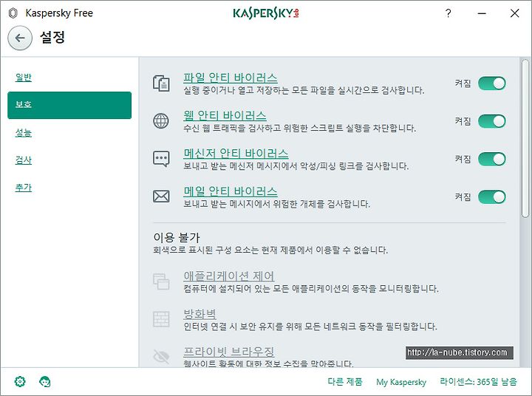532x396 pixels.
Task: Click the 켜짐 label beside 메일 안티 바이러스
Action: coord(463,197)
